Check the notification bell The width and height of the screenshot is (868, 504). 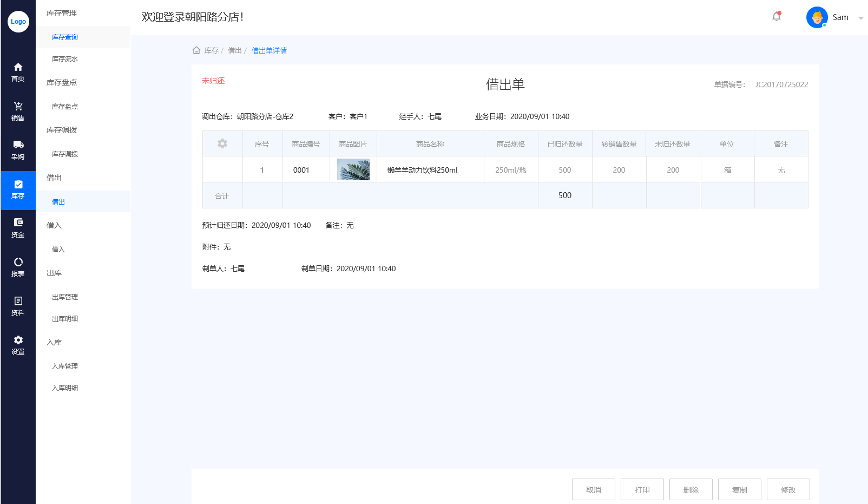777,16
